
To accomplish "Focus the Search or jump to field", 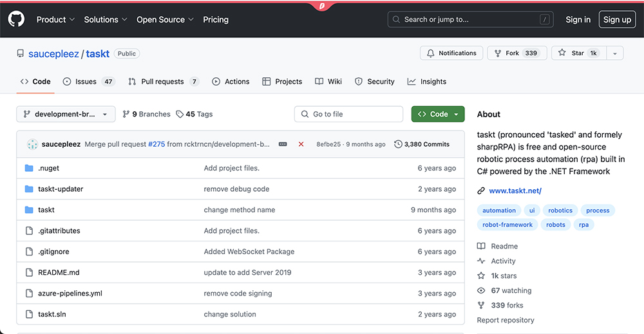I will tap(470, 19).
